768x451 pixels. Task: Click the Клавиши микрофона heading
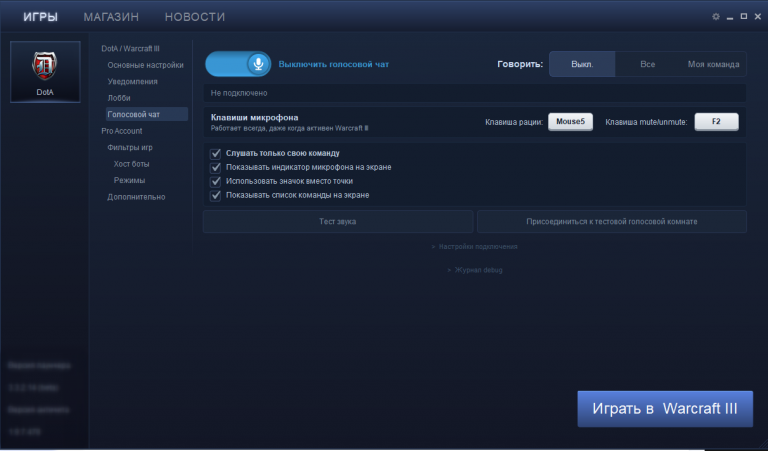coord(254,118)
